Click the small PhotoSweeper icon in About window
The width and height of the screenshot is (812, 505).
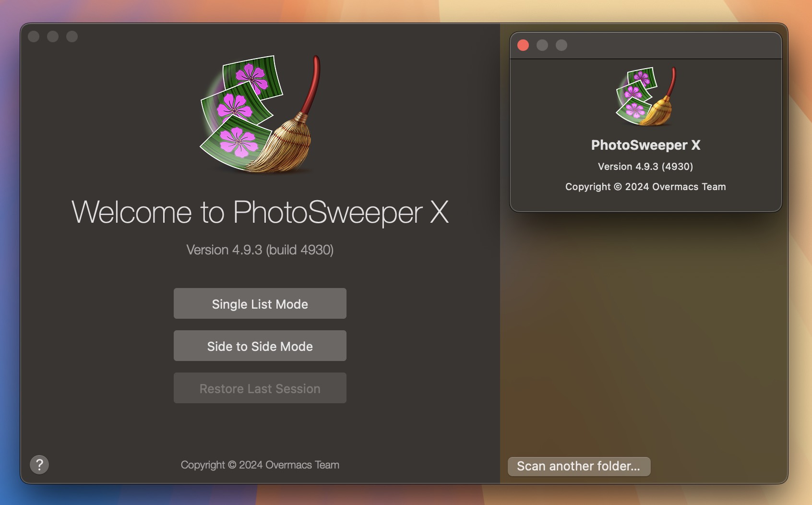(645, 96)
